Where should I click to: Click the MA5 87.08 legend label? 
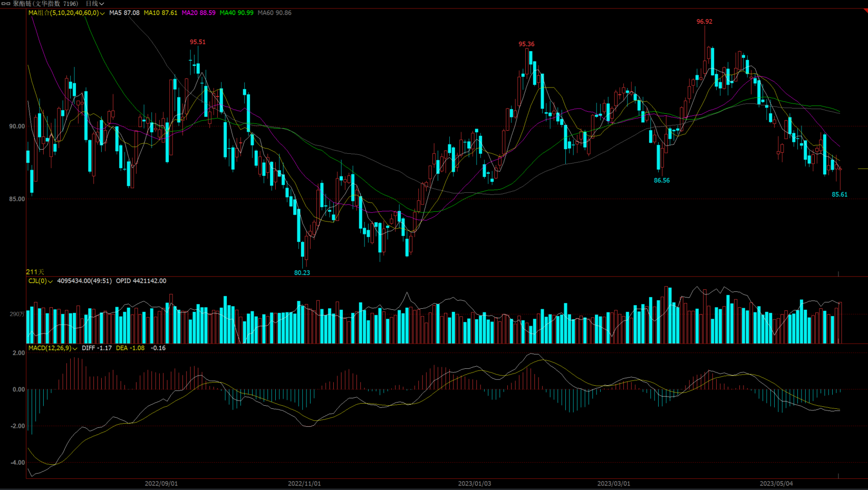click(124, 13)
